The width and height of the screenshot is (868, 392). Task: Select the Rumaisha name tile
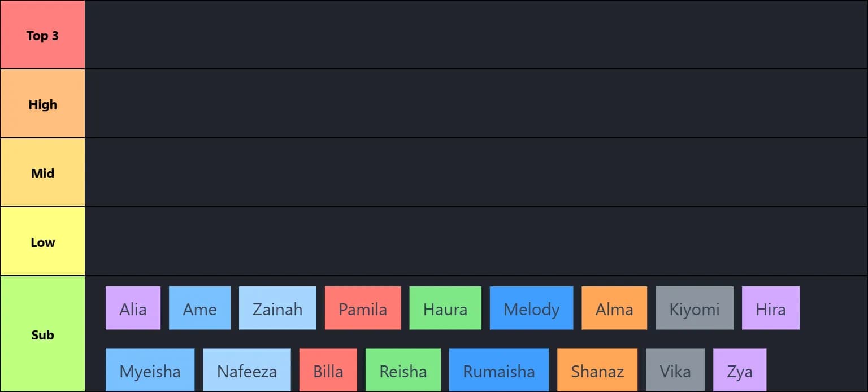(499, 371)
